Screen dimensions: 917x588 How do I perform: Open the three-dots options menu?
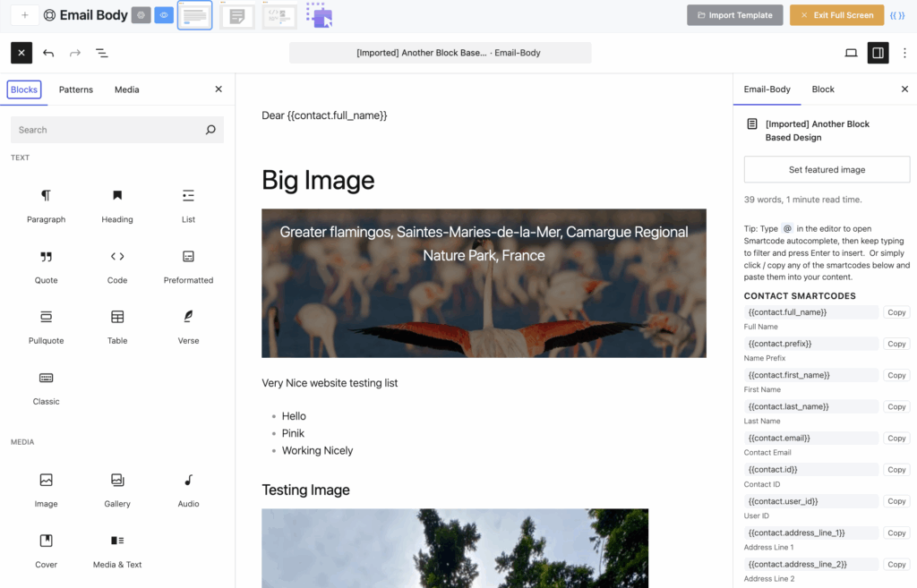(x=904, y=53)
